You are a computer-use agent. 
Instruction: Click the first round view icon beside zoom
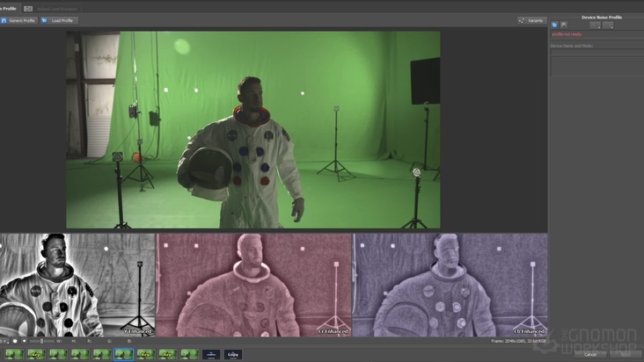coord(15,341)
